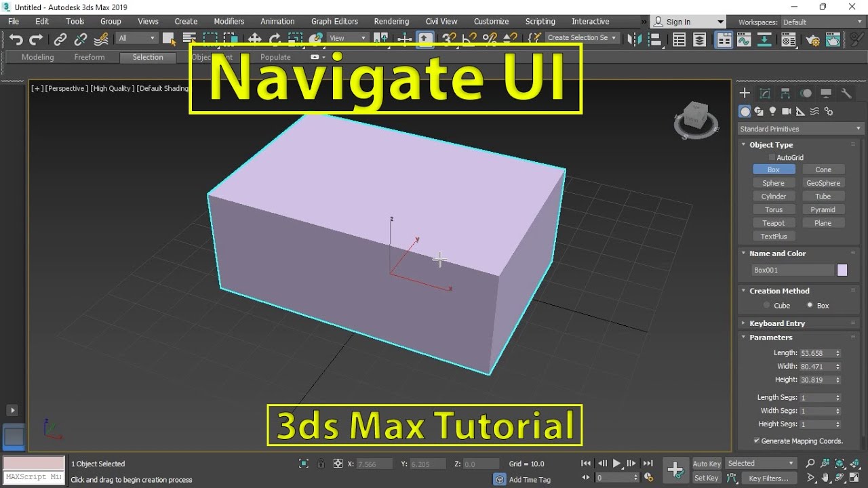868x488 pixels.
Task: Click the Box001 name input field
Action: (x=792, y=270)
